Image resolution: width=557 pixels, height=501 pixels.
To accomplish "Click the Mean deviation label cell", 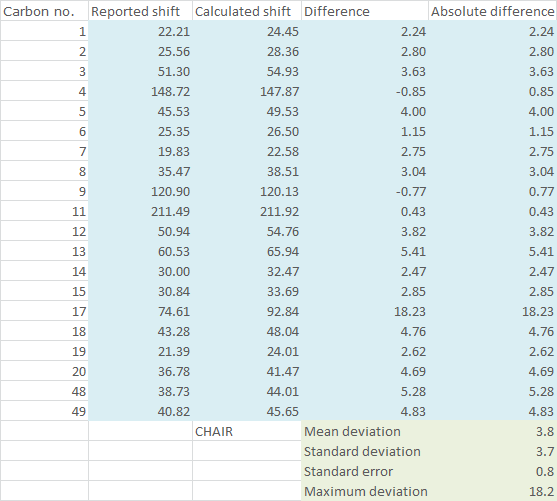I will click(x=365, y=431).
